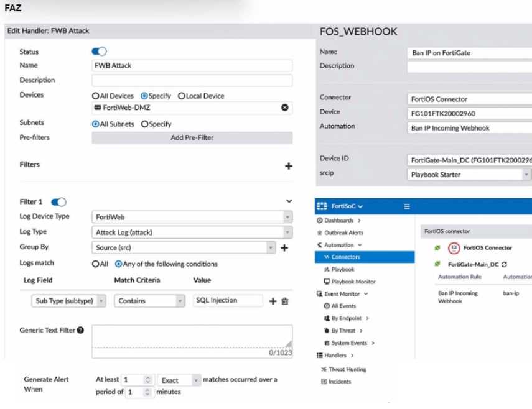The height and width of the screenshot is (409, 532).
Task: Open Playbook in the Automation menu
Action: coord(342,269)
